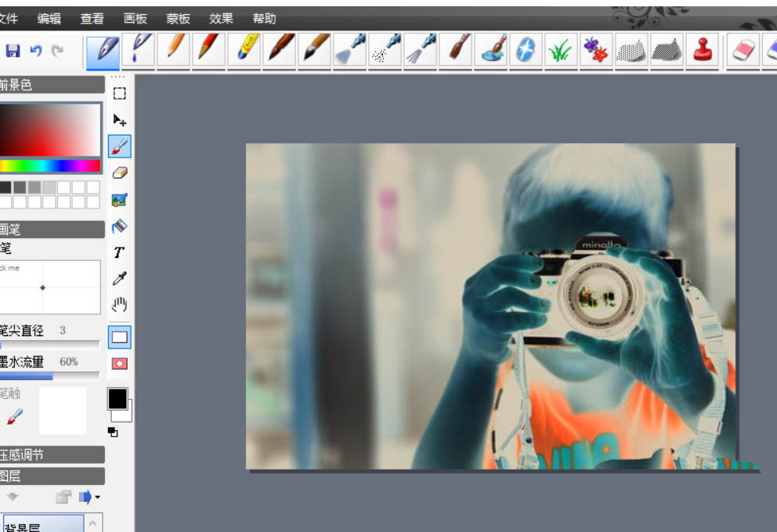Reset to default black and white colors
Screen dimensions: 777x532
click(x=112, y=432)
